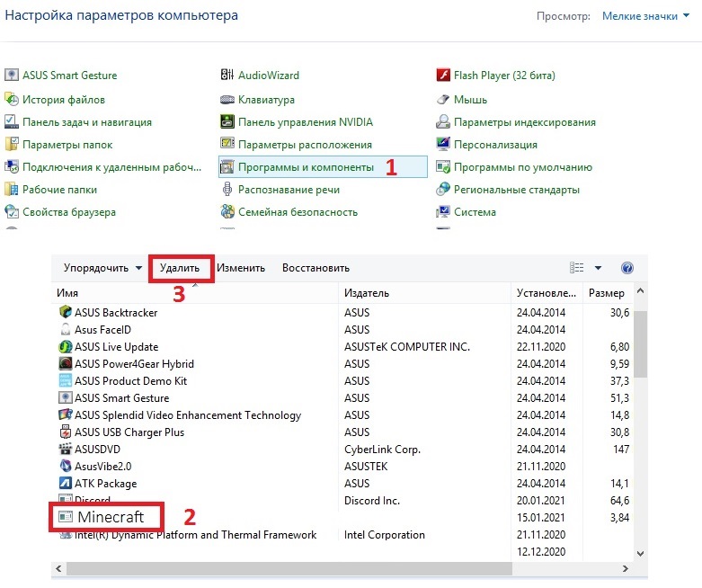Image resolution: width=702 pixels, height=588 pixels.
Task: Click the view layout icon in toolbar
Action: pos(576,268)
